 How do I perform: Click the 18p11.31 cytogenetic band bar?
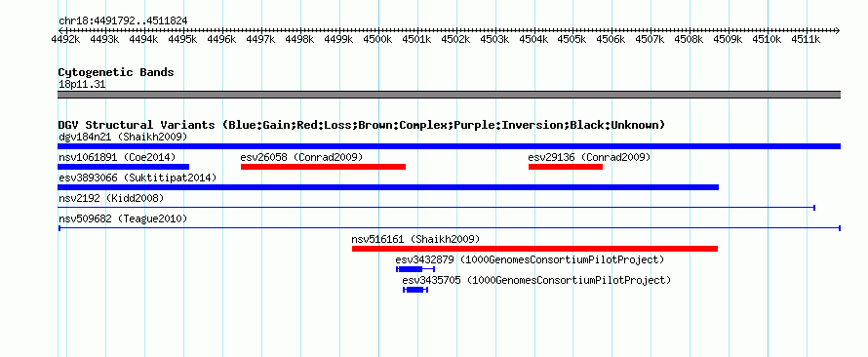tap(449, 95)
